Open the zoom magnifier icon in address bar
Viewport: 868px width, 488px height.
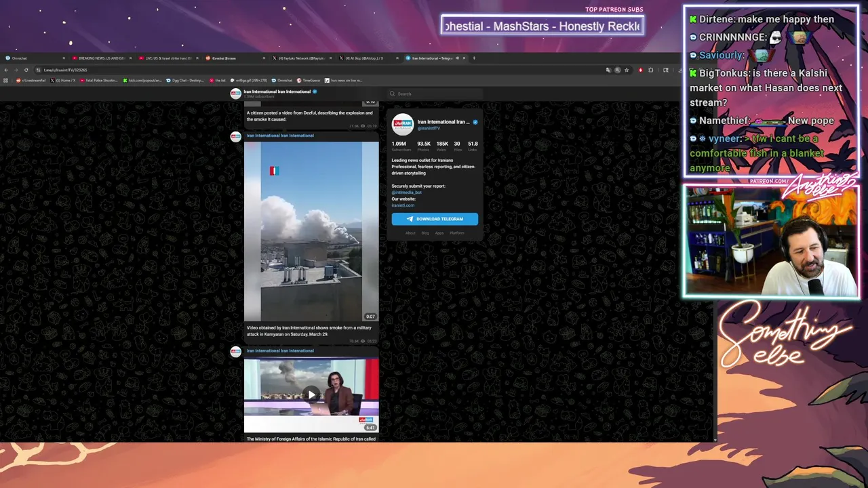[x=618, y=70]
